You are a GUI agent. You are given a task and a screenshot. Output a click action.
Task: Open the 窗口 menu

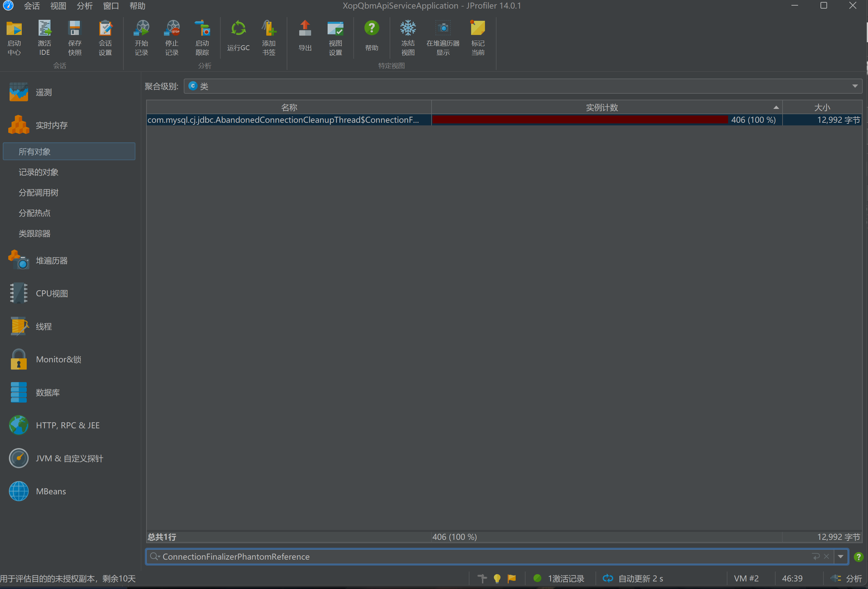[x=111, y=6]
